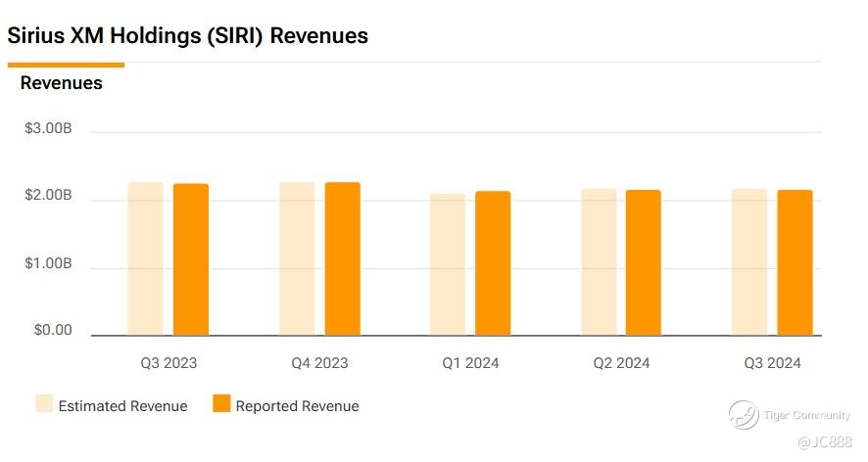The width and height of the screenshot is (868, 462).
Task: Click the $2.00B axis value
Action: pyautogui.click(x=48, y=196)
